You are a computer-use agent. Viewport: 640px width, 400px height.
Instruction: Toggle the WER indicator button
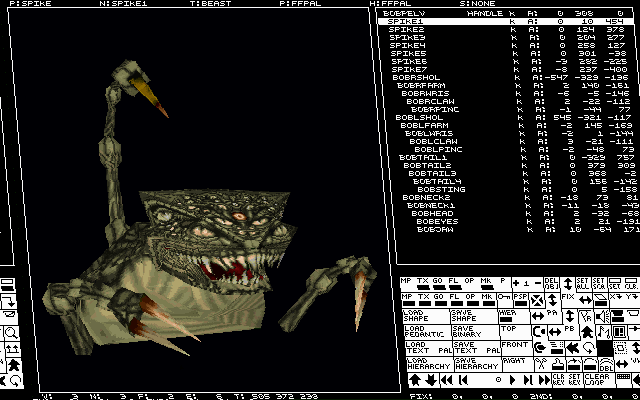510,316
